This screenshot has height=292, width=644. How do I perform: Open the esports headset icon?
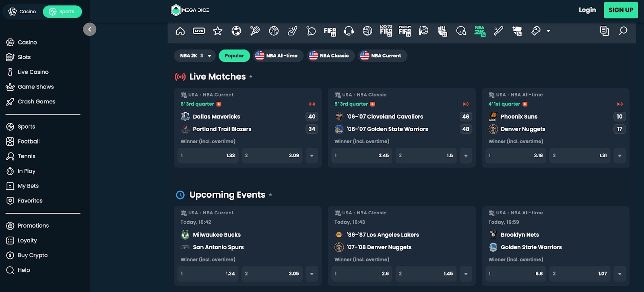pyautogui.click(x=349, y=31)
